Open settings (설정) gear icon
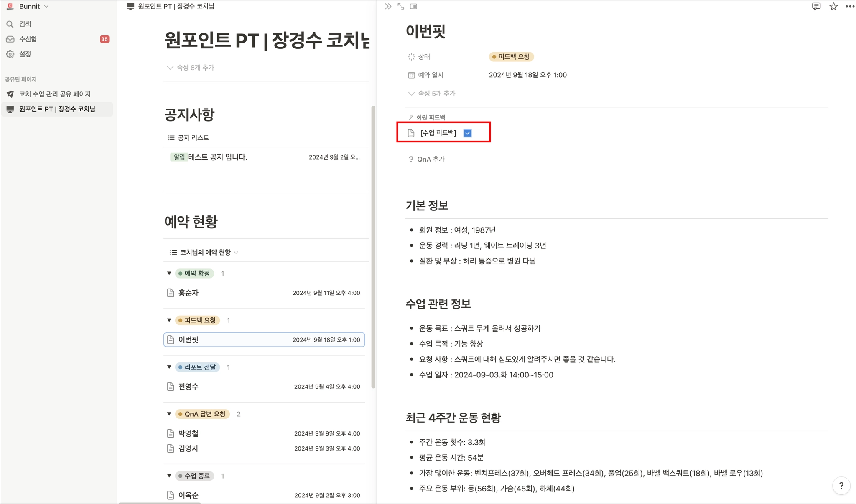856x504 pixels. tap(10, 54)
